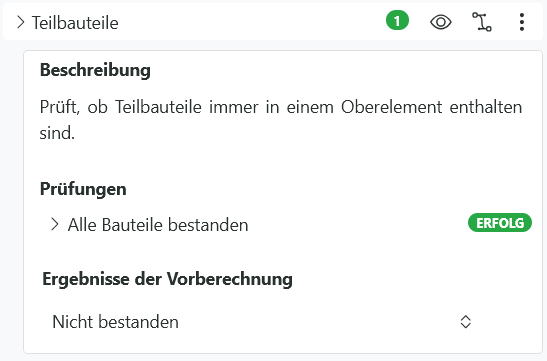Click the word Oberelement in the description
This screenshot has height=361, width=547.
click(x=391, y=107)
